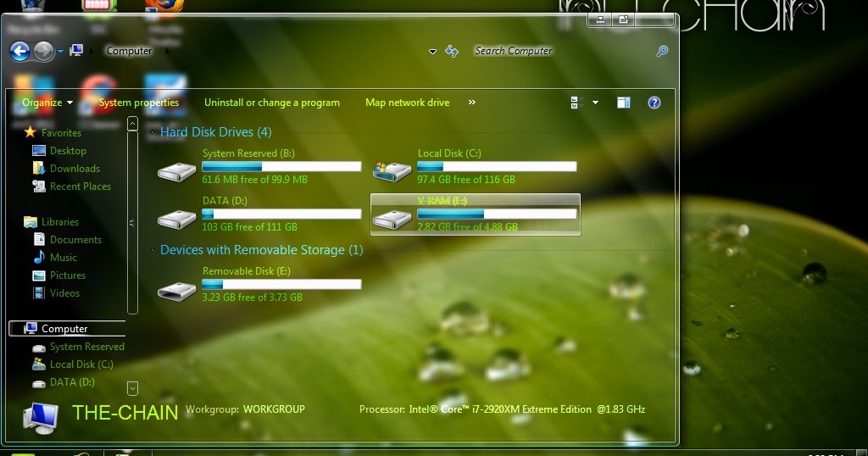The image size is (868, 456).
Task: Open Desktop in Favorites
Action: (68, 151)
